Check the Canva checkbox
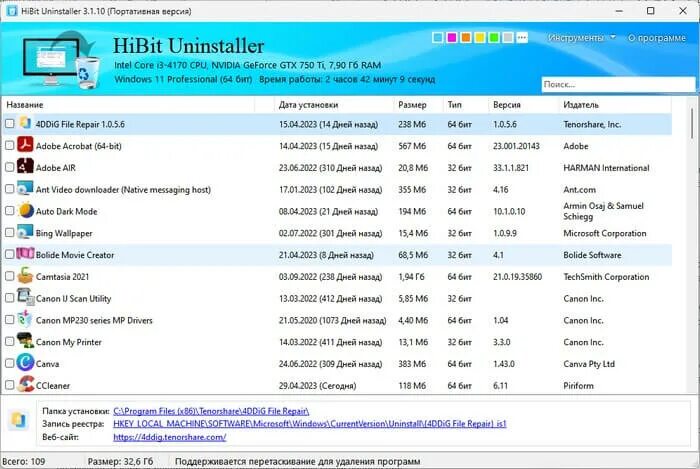 pyautogui.click(x=9, y=363)
